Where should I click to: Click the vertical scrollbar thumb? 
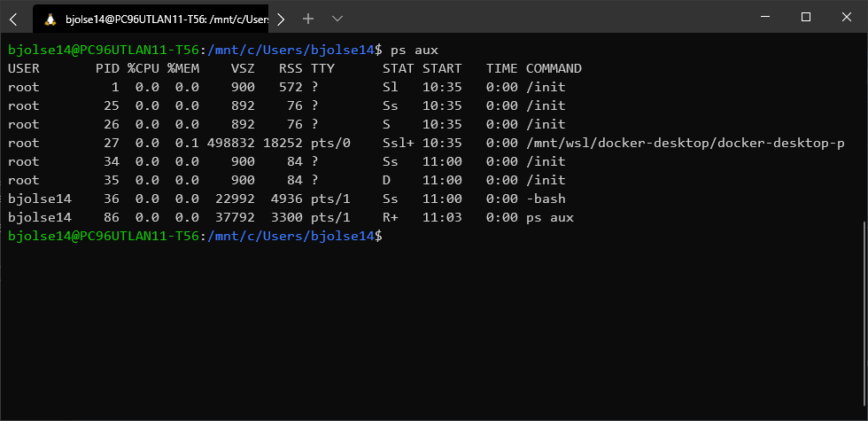[x=864, y=314]
